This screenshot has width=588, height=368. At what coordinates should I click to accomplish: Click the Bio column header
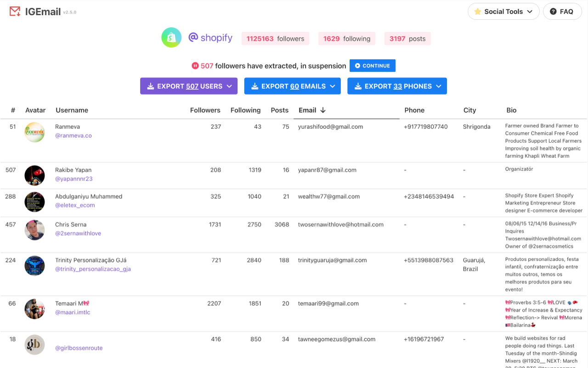511,110
